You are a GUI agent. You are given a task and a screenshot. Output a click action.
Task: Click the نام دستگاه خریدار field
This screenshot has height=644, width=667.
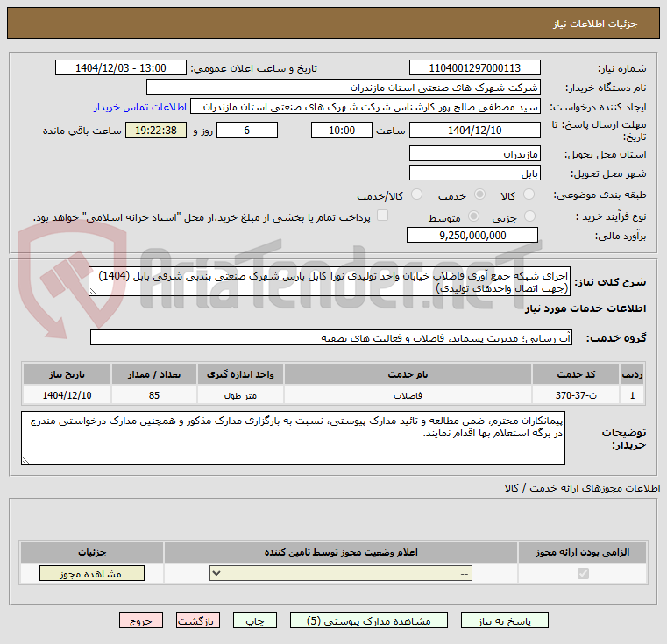click(x=344, y=88)
